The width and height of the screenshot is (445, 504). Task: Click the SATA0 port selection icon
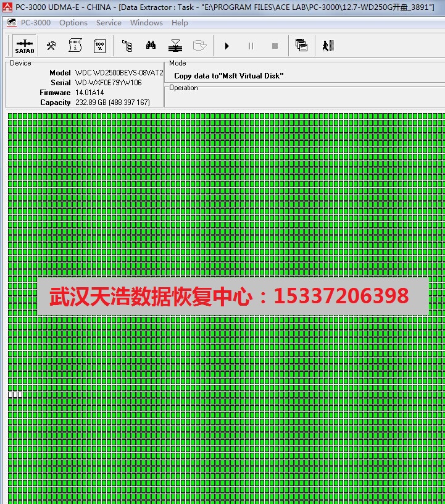coord(25,46)
